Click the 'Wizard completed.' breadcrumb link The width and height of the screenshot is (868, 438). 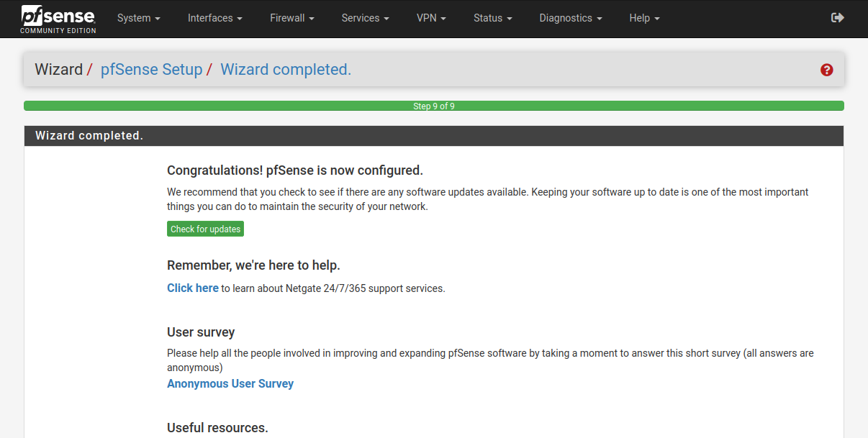tap(286, 70)
